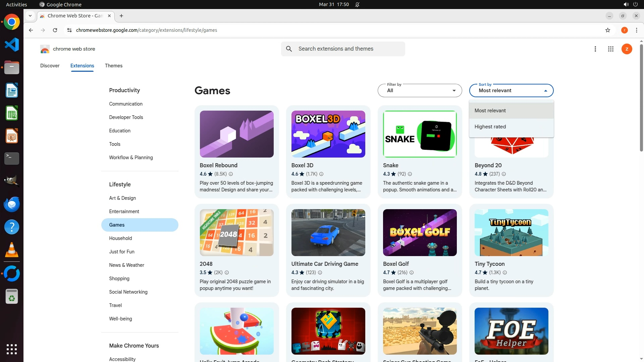
Task: Go to the Discover tab
Action: pyautogui.click(x=50, y=66)
